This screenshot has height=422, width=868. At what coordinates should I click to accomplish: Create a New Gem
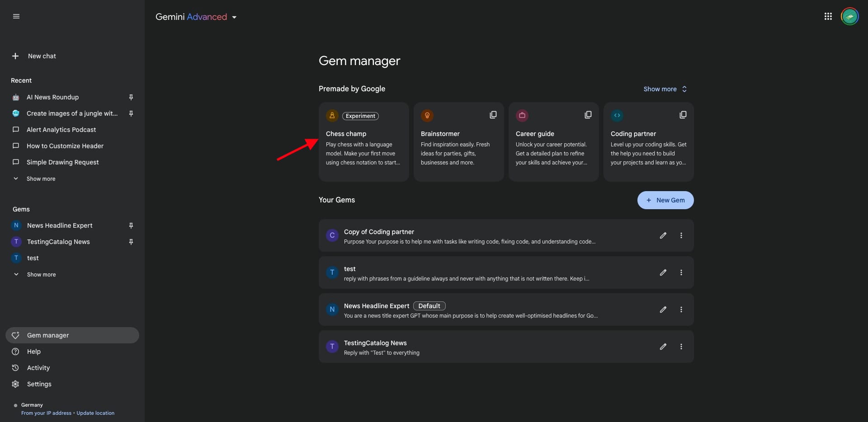[x=665, y=200]
